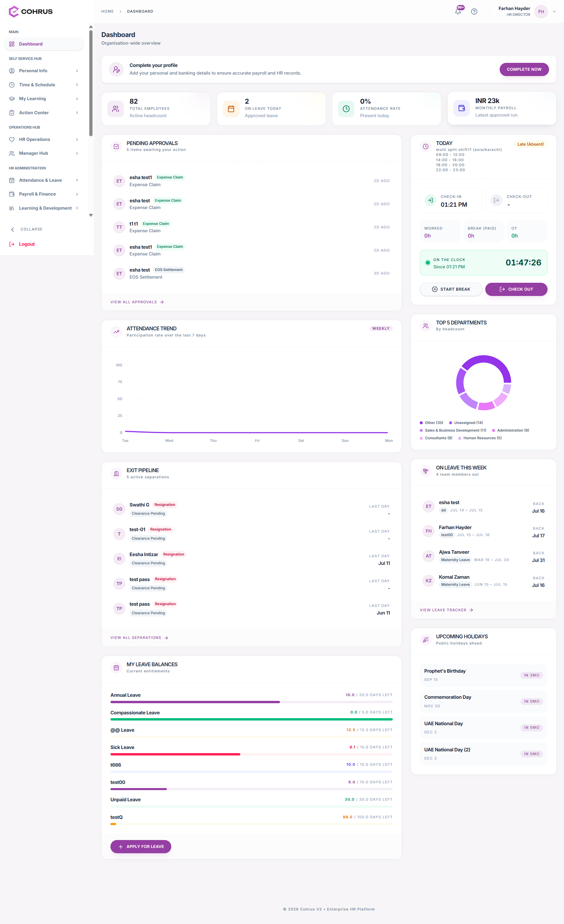The image size is (564, 924).
Task: Click the Monthly Payroll wallet icon
Action: 461,108
